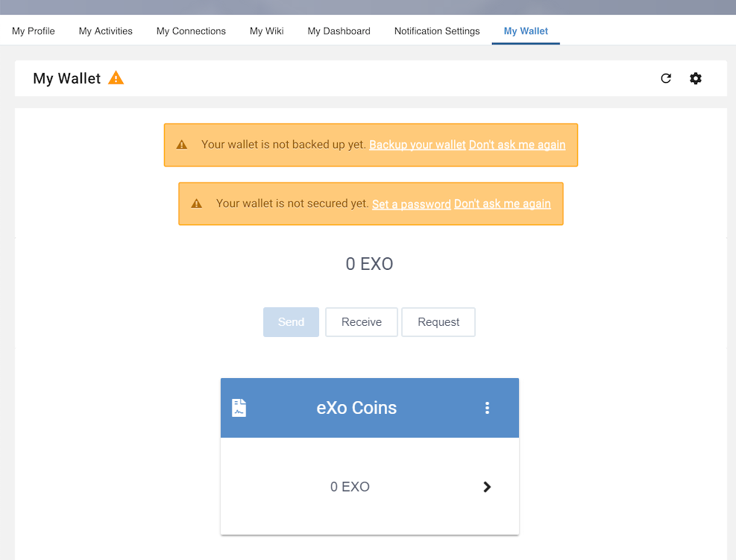Click the 0 EXO balance in the eXo Coins card
The width and height of the screenshot is (736, 560).
350,487
